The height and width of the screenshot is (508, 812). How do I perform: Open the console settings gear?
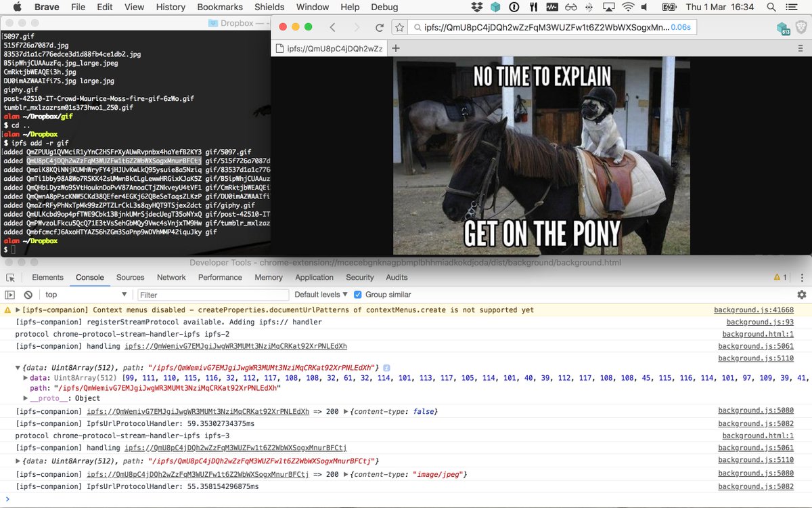pyautogui.click(x=802, y=295)
